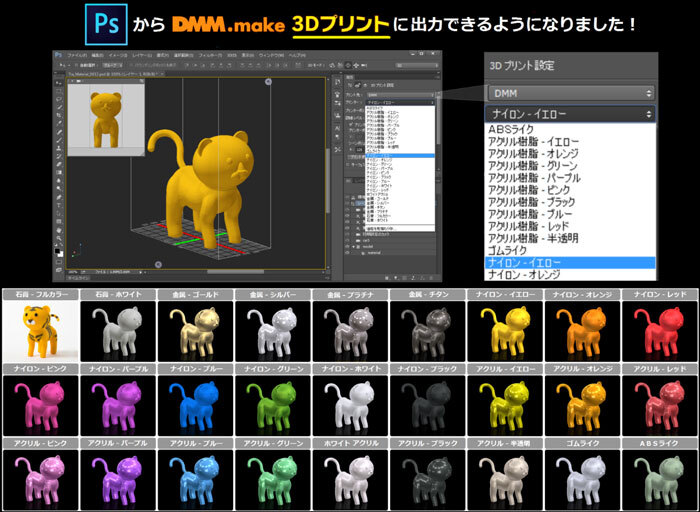Screen dimensions: 700x512
Task: Choose アクリル樹脂 - オレンジ in enlarged list
Action: click(x=570, y=154)
